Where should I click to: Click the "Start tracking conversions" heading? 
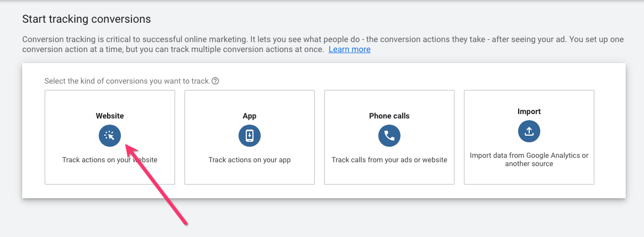[x=87, y=19]
